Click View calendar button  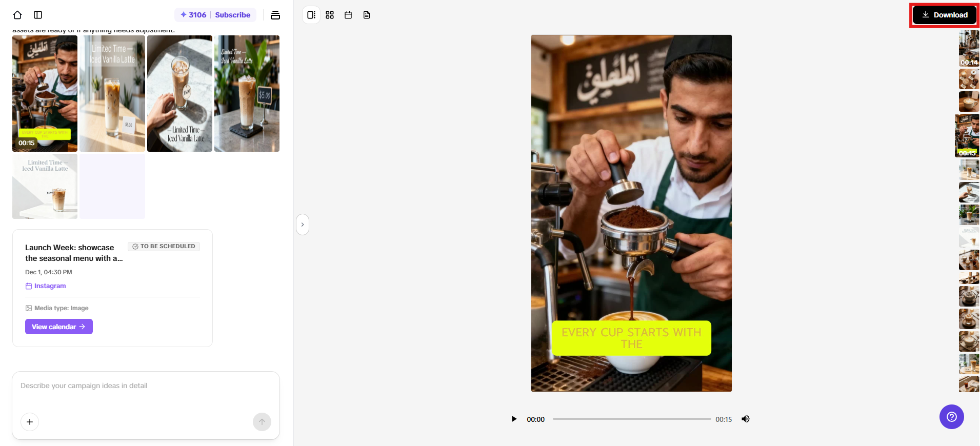point(58,327)
